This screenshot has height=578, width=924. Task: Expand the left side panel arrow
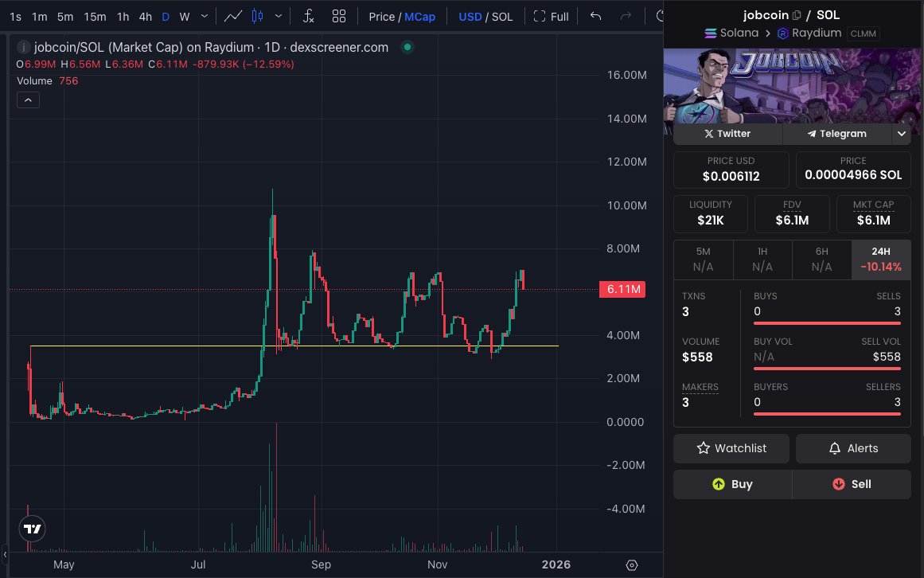[x=5, y=554]
